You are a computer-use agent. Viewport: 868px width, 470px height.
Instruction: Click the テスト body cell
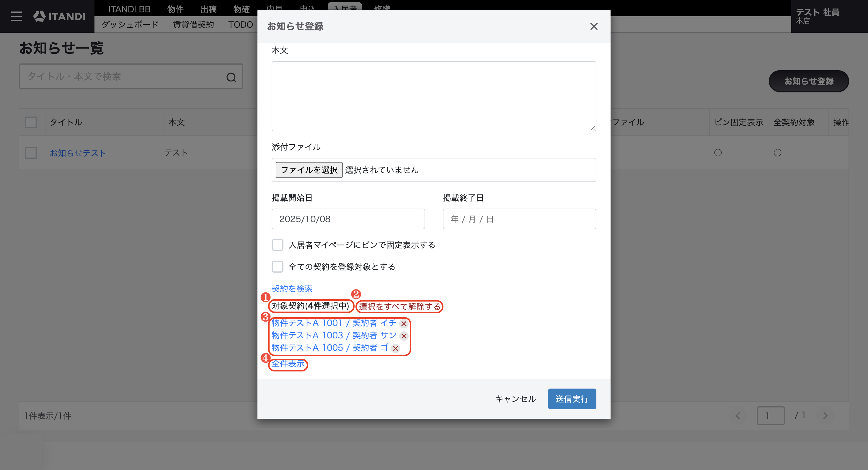tap(176, 153)
